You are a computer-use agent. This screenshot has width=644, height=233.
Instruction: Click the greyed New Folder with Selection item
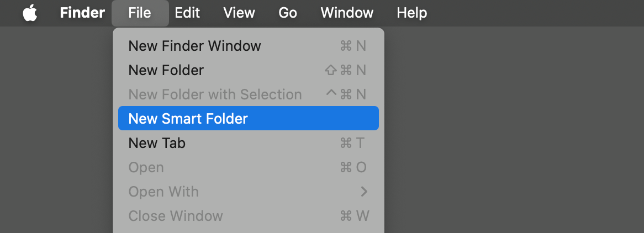(x=215, y=94)
